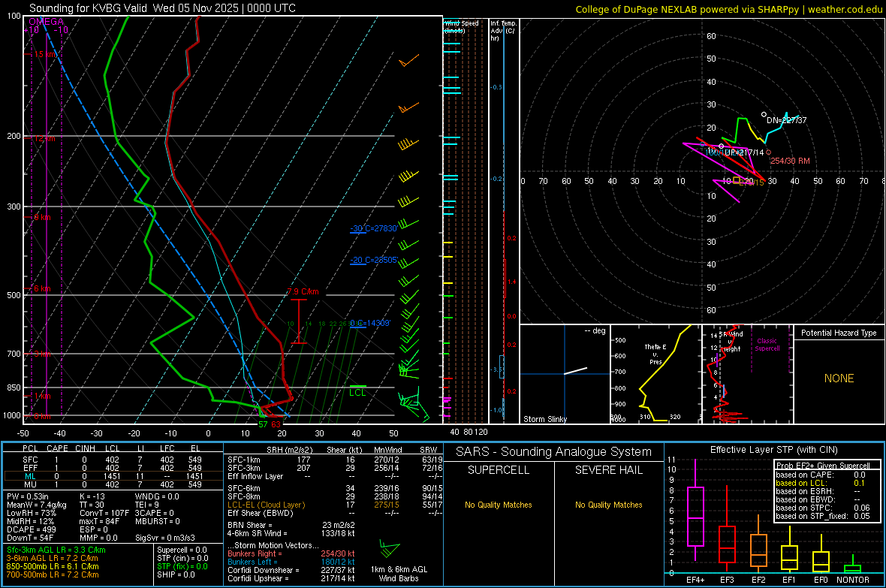
Task: Click the 'Theta-E v. Pres' inset label
Action: tap(655, 354)
